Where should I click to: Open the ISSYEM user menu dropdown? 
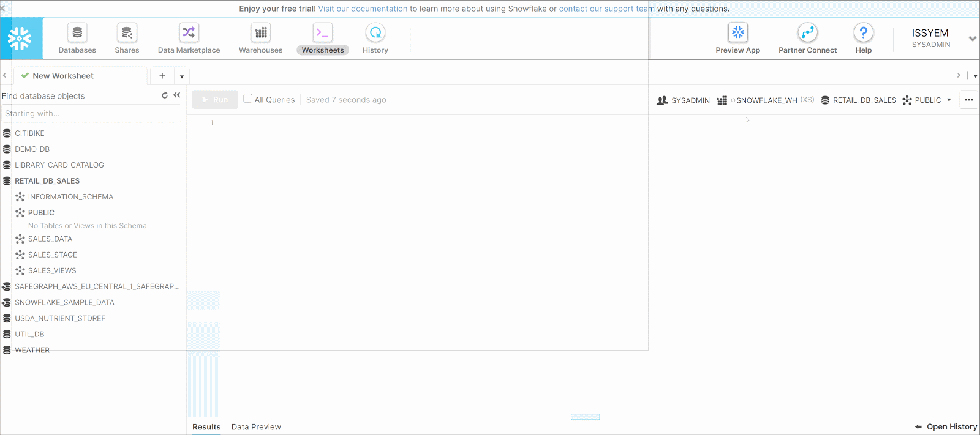coord(972,39)
